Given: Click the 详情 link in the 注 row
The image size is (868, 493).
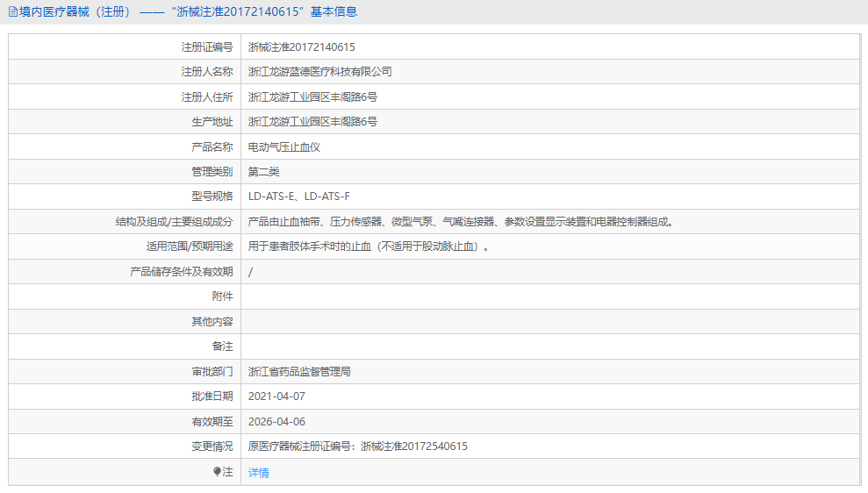Looking at the screenshot, I should coord(259,473).
